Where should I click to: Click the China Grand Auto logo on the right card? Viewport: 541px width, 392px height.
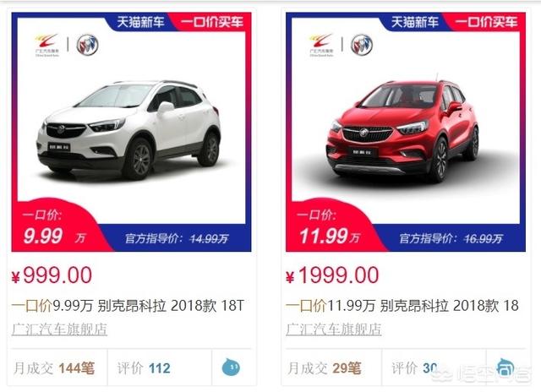click(321, 45)
